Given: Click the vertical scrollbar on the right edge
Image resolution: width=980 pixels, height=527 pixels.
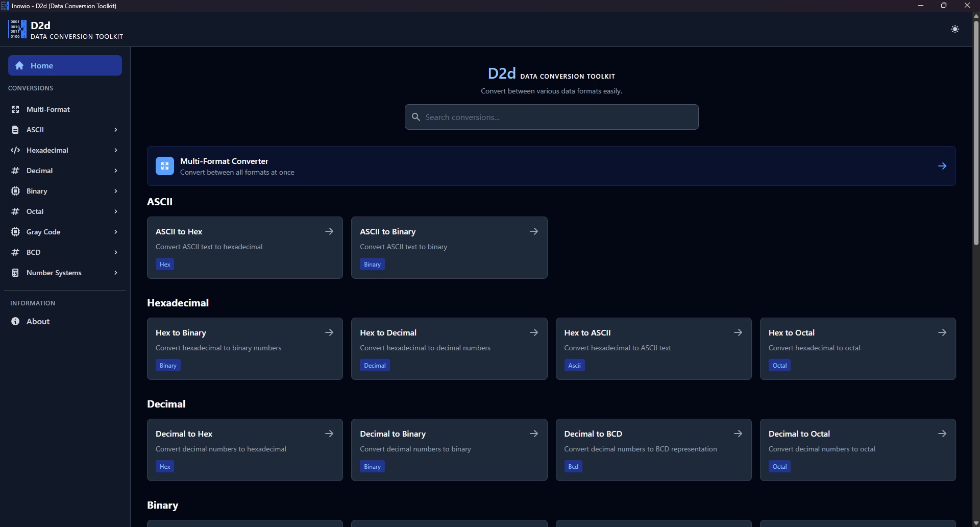Looking at the screenshot, I should click(976, 133).
